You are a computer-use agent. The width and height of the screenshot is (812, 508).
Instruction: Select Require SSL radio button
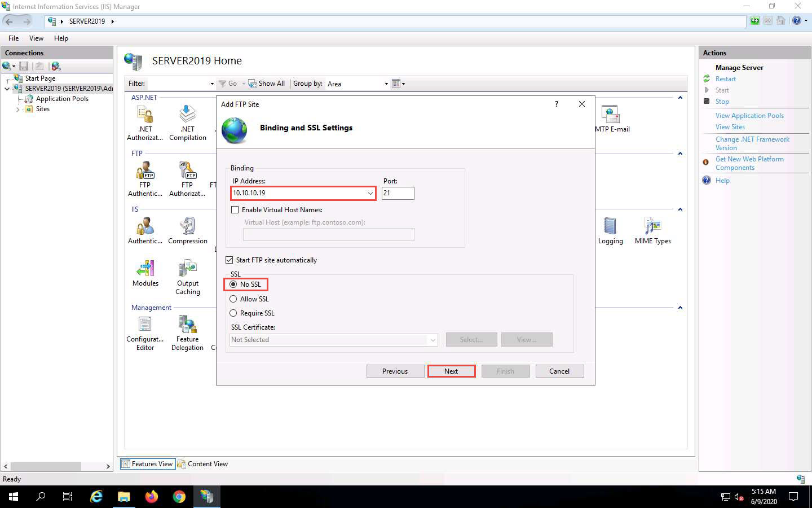[x=233, y=313]
